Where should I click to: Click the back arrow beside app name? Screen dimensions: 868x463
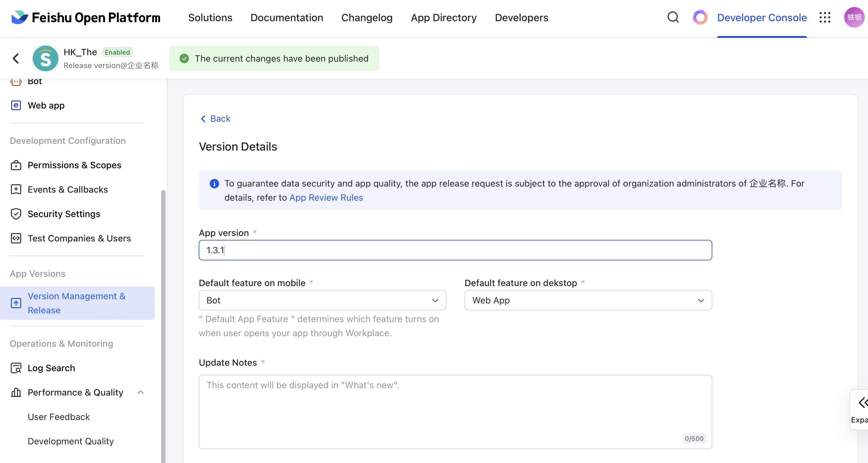pyautogui.click(x=16, y=58)
